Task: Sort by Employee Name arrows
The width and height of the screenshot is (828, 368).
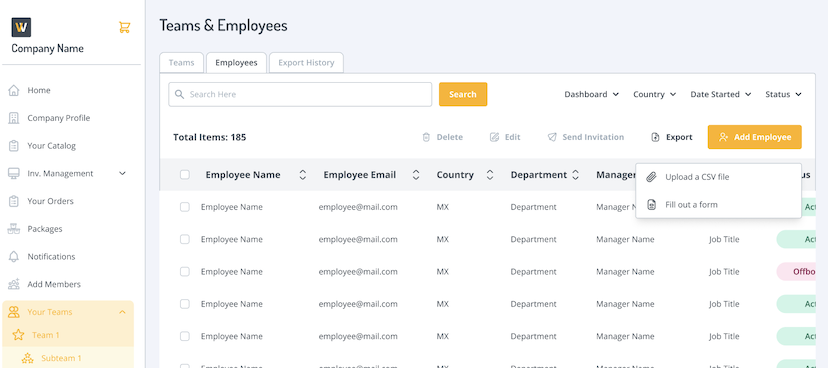Action: point(303,175)
